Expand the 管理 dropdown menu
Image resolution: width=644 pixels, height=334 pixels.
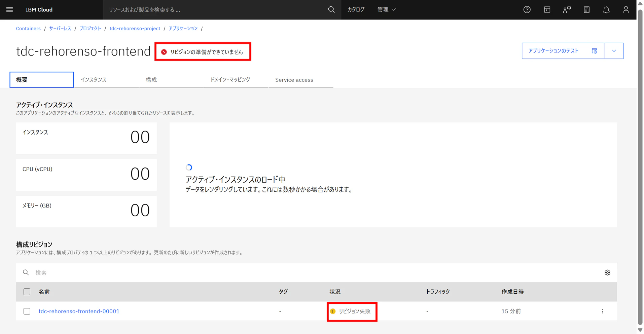pos(386,10)
